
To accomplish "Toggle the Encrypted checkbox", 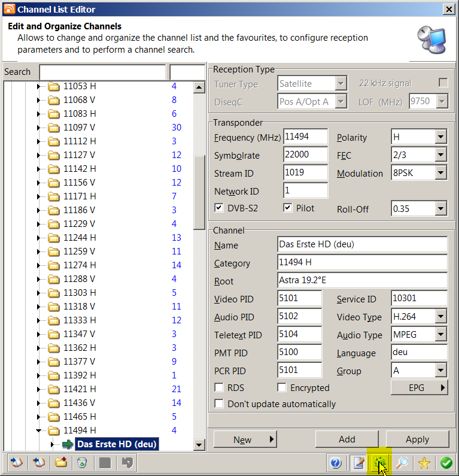I will point(282,388).
